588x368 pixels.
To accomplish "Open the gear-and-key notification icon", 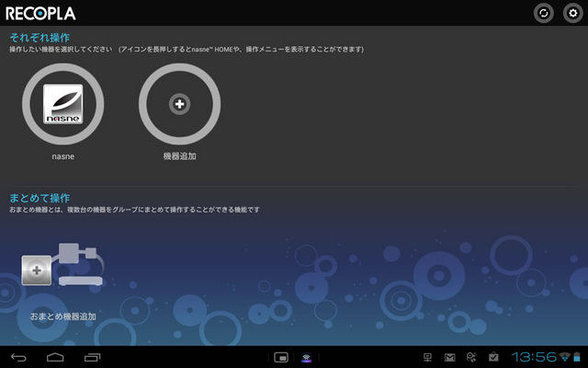I will pyautogui.click(x=471, y=357).
